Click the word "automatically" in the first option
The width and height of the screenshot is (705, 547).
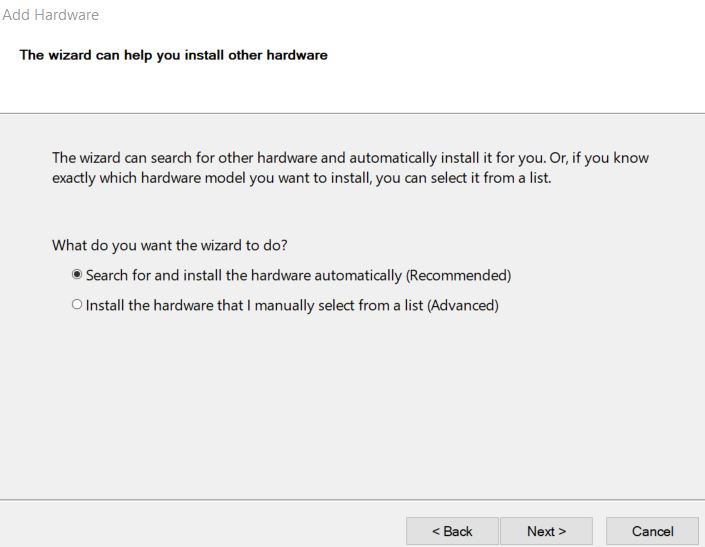(x=357, y=275)
